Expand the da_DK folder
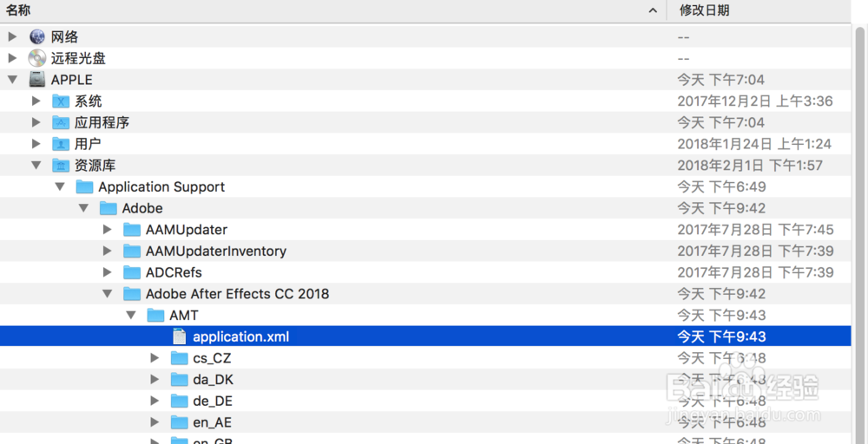Screen dimensions: 868x444 (x=155, y=379)
